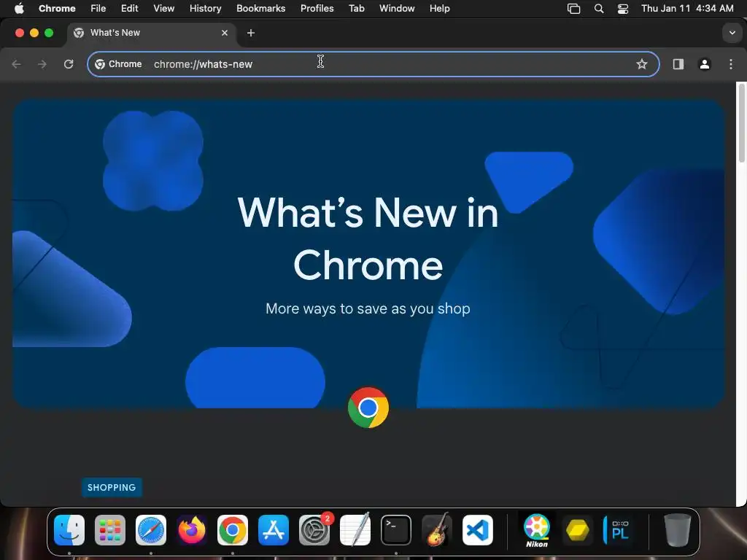The height and width of the screenshot is (560, 747).
Task: Open System Settings from the dock
Action: 314,530
